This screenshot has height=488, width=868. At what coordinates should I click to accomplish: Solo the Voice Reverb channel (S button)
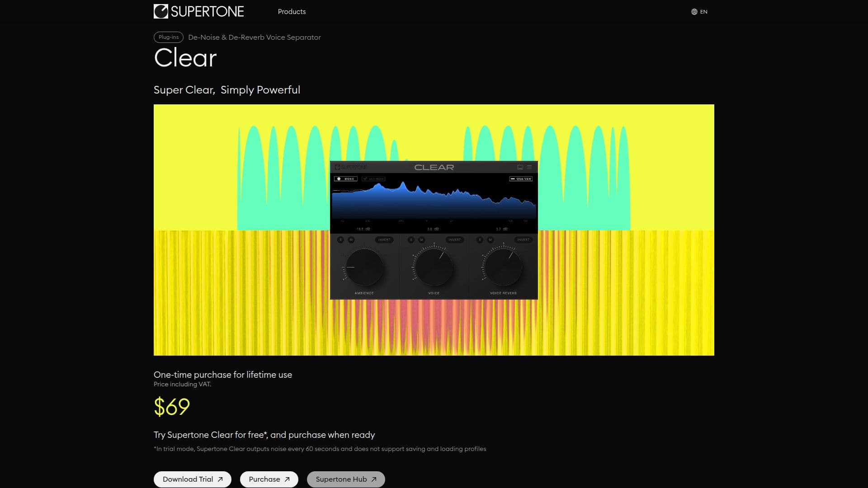click(x=480, y=240)
